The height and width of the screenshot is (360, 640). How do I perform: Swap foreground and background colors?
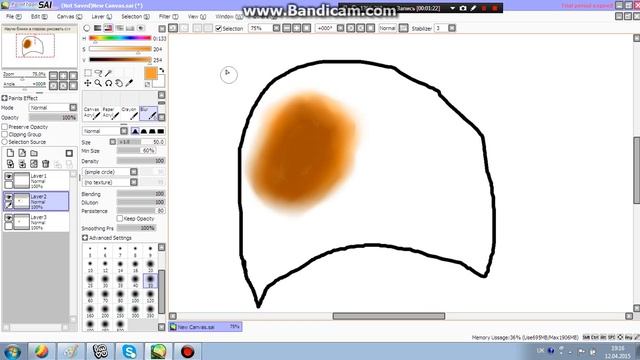(162, 70)
